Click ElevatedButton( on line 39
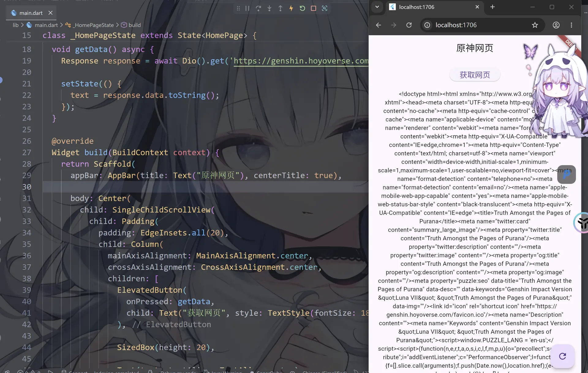Viewport: 588px width, 373px height. (x=152, y=290)
